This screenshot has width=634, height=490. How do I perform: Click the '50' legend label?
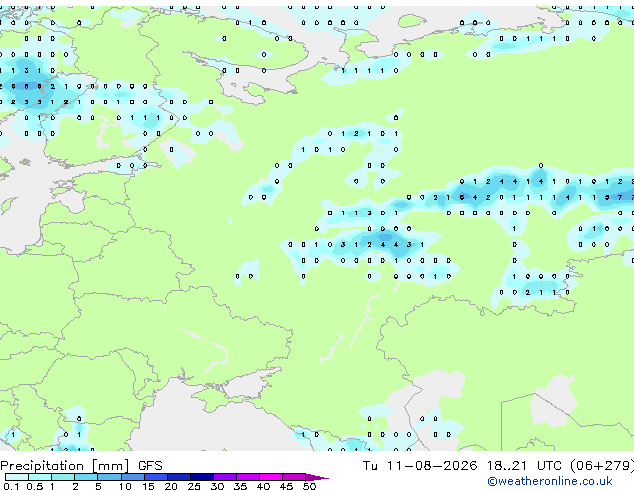(309, 486)
